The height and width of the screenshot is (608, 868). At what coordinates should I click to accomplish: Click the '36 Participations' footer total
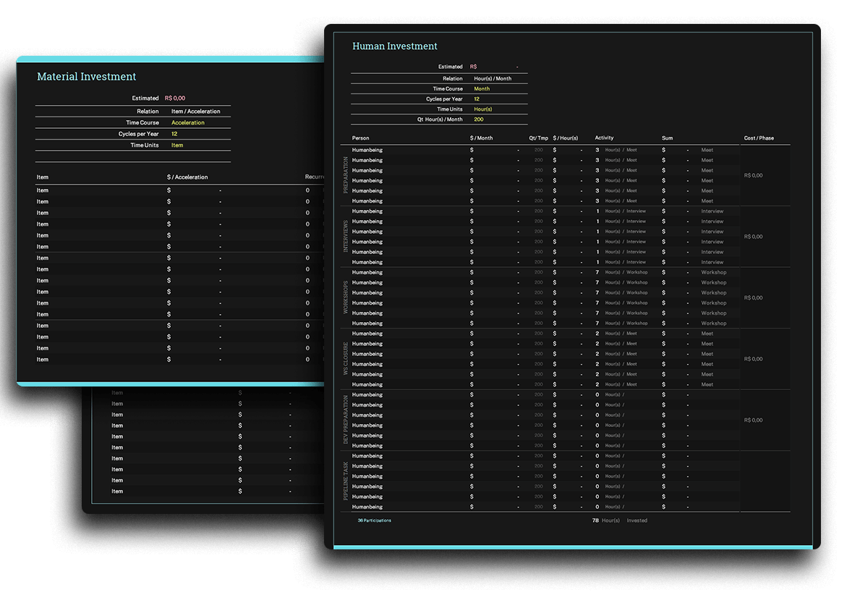(374, 520)
